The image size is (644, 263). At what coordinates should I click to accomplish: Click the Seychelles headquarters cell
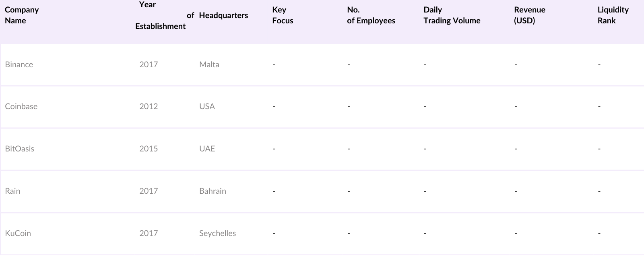(217, 233)
